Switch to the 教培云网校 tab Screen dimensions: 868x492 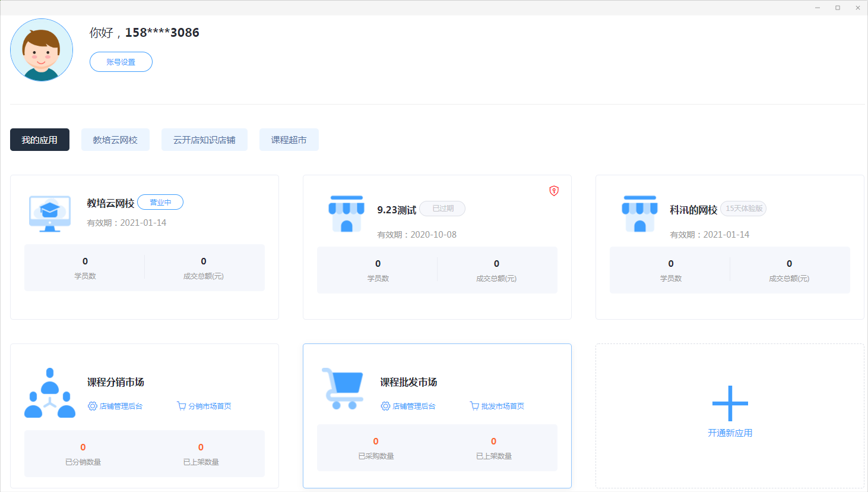(x=115, y=140)
